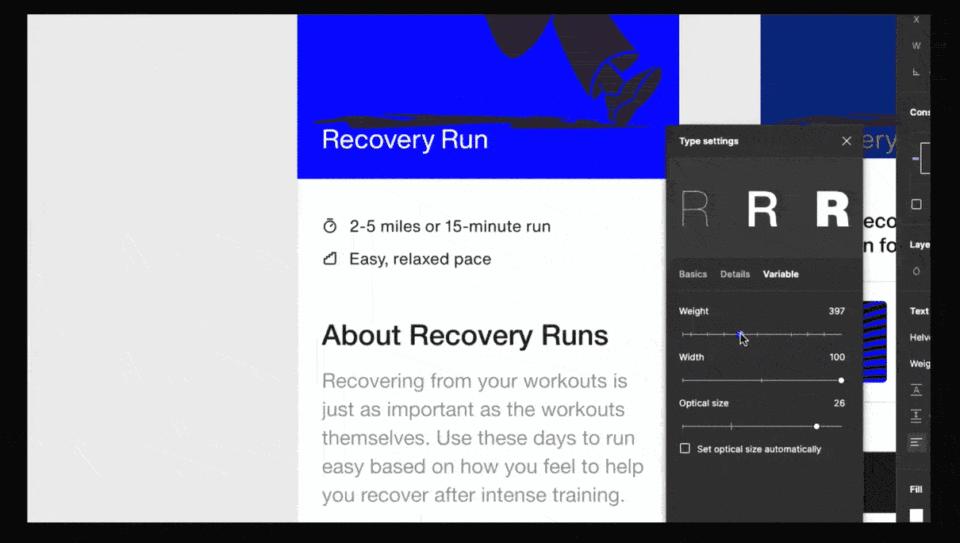Click the paragraph spacing icon in Text section
This screenshot has width=960, height=543.
pos(916,416)
